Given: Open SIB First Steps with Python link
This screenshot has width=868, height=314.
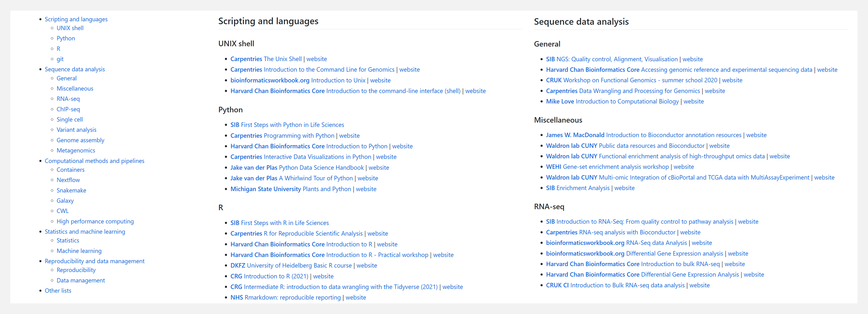Looking at the screenshot, I should coord(287,125).
